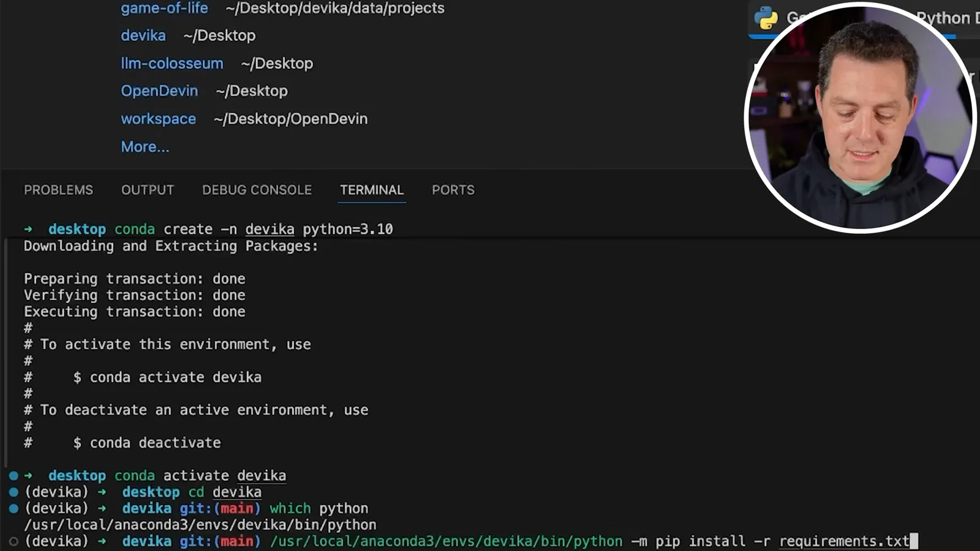This screenshot has height=551, width=980.
Task: Click the More... recent folders link
Action: point(145,147)
